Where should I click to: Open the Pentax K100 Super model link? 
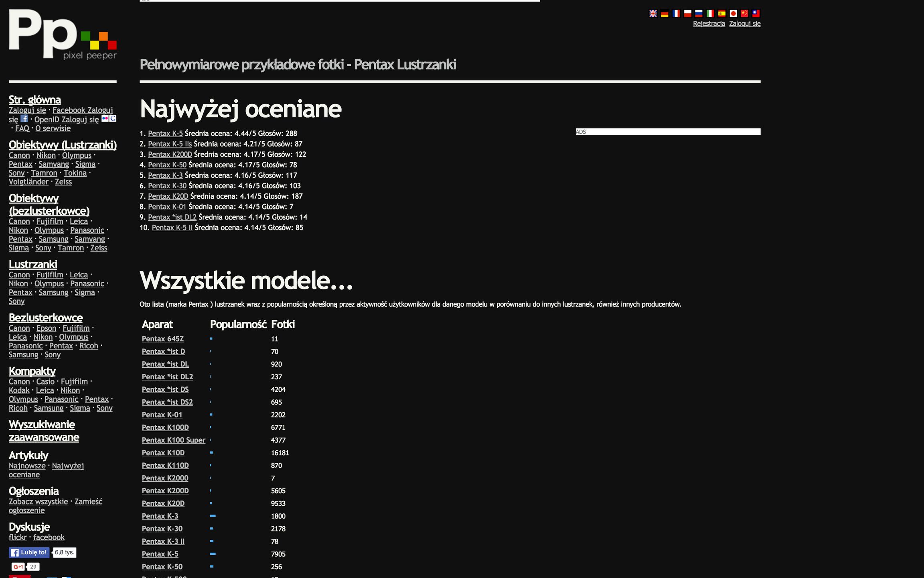click(173, 440)
